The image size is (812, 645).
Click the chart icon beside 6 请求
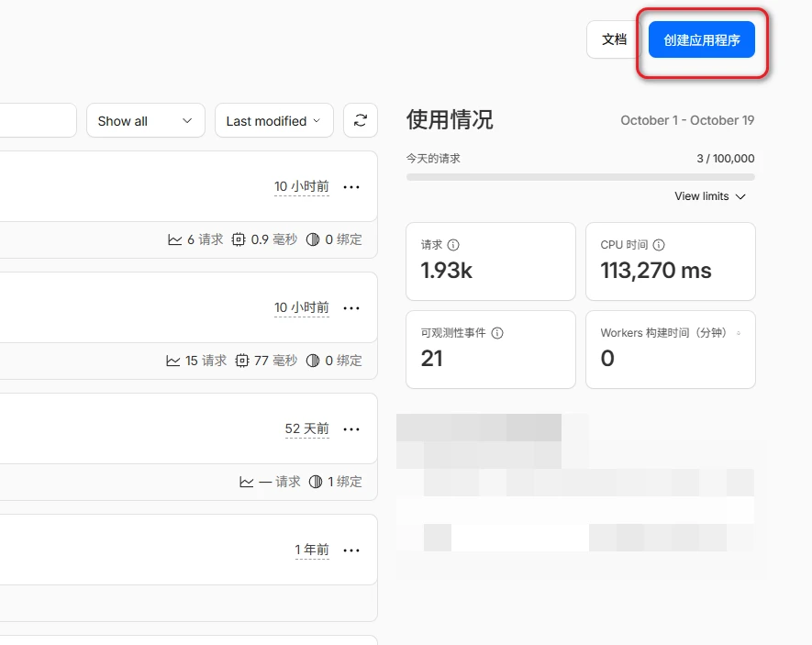(x=174, y=239)
